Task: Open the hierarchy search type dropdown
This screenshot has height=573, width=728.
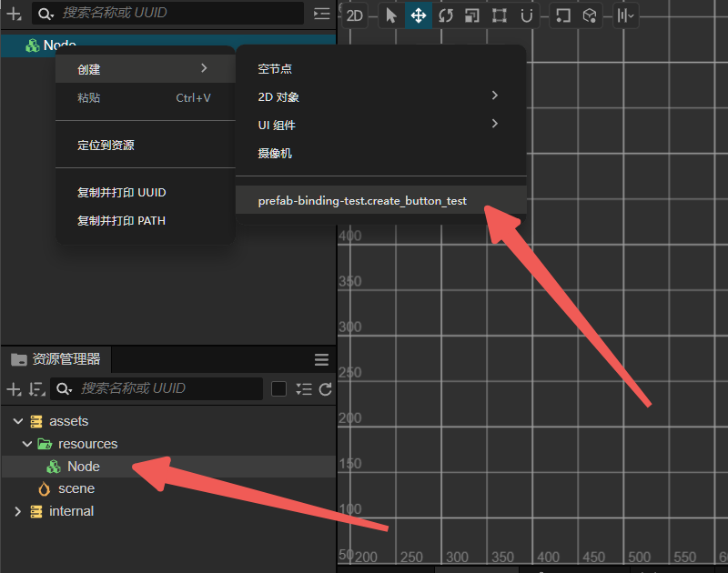Action: (x=45, y=14)
